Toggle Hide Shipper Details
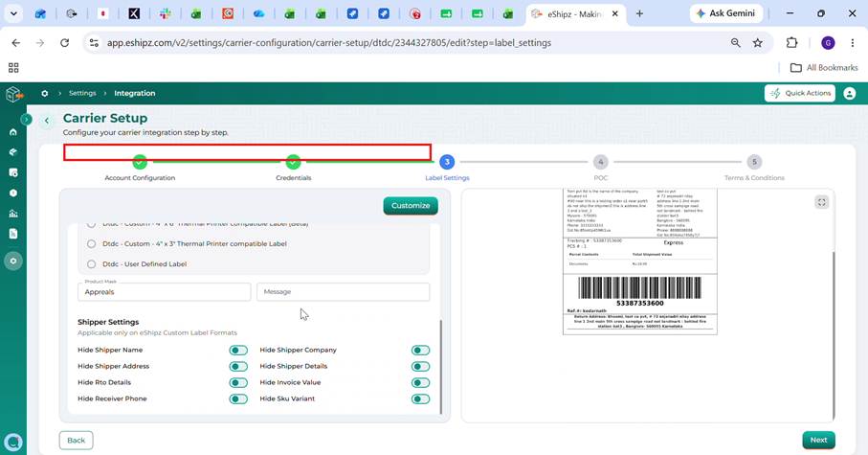The image size is (868, 455). point(421,366)
